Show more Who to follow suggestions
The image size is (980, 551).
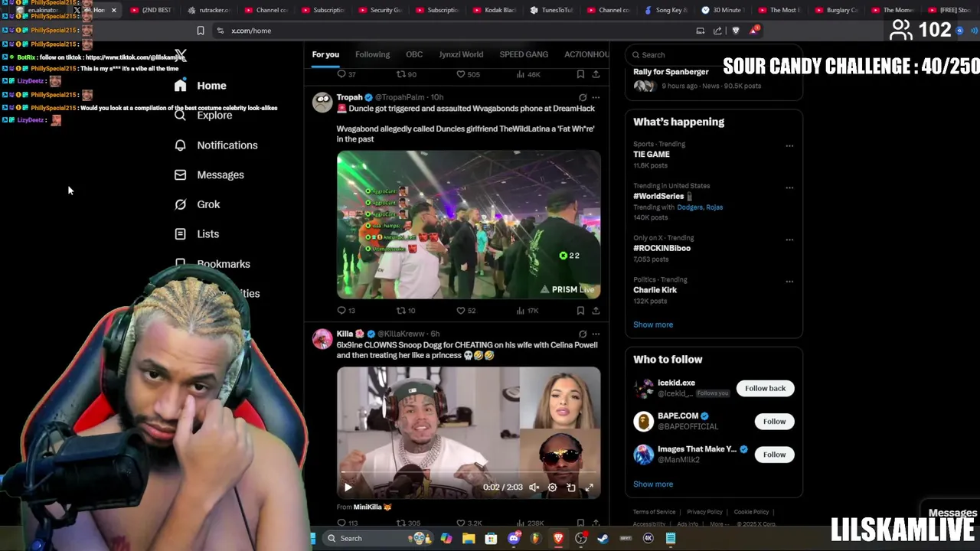tap(653, 484)
